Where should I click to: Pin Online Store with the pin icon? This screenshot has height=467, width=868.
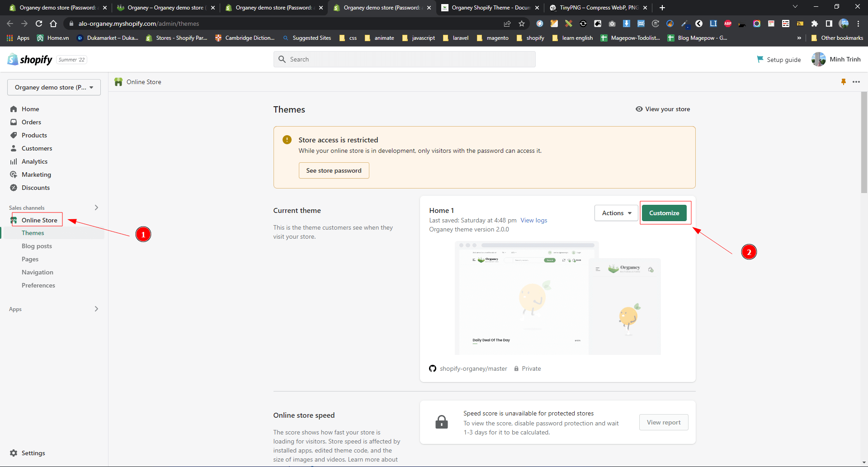(843, 82)
